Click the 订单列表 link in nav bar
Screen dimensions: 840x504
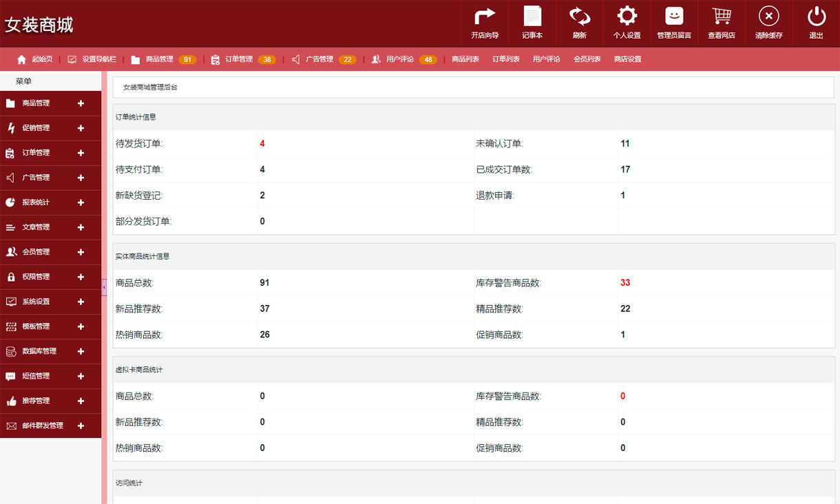(x=506, y=59)
